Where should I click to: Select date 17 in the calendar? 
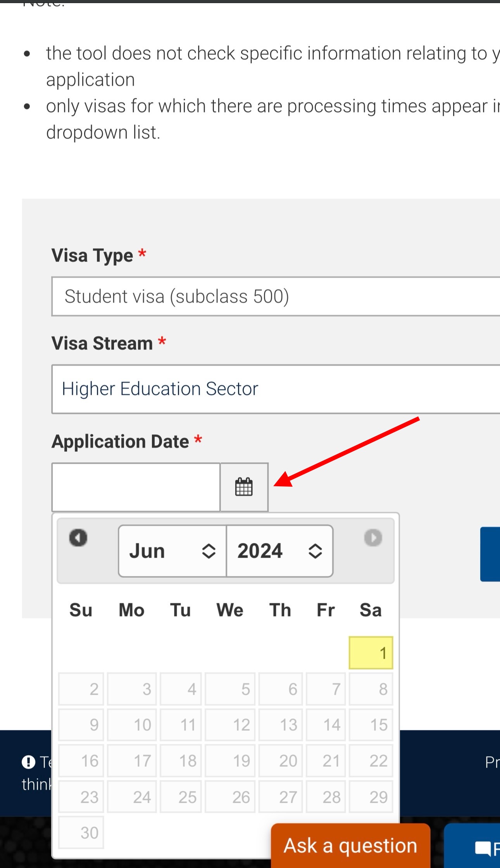(x=132, y=761)
